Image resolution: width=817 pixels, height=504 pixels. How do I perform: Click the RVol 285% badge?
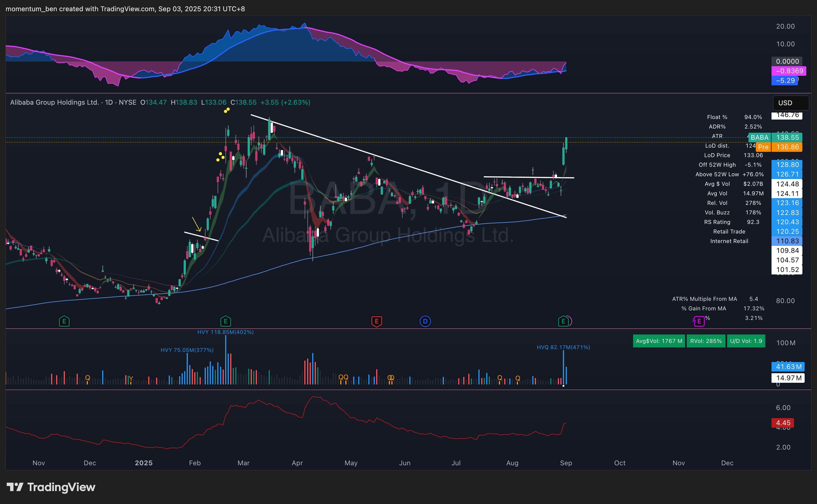706,341
